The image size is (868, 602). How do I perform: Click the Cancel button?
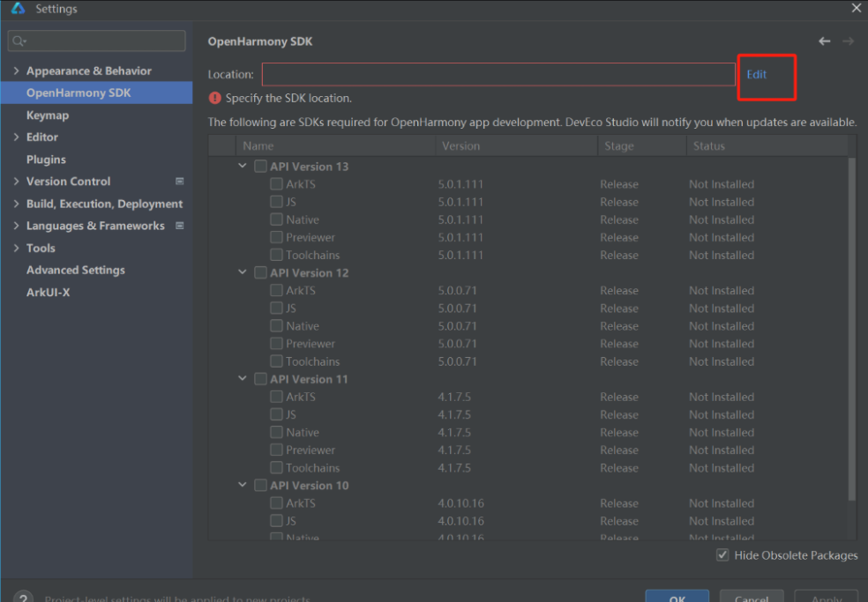[x=752, y=597]
